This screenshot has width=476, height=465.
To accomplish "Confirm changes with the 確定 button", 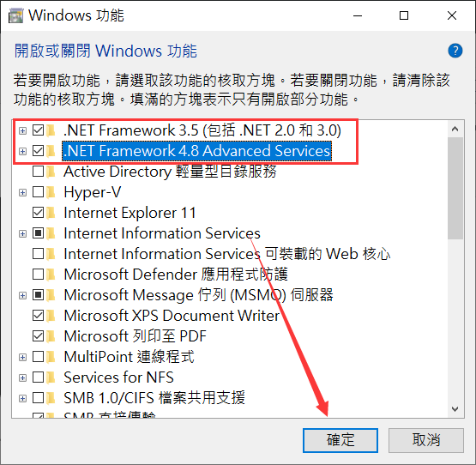I will point(340,440).
